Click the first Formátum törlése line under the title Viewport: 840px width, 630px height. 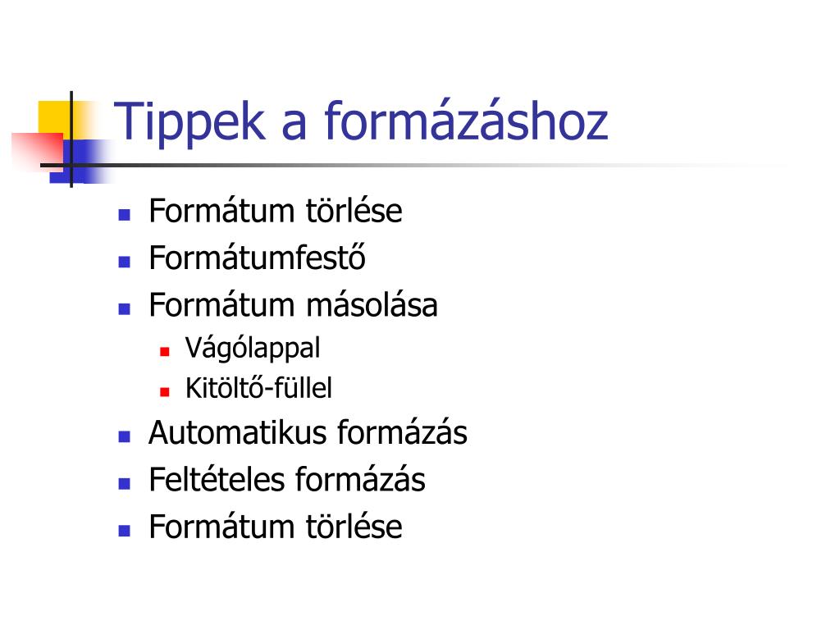(276, 211)
